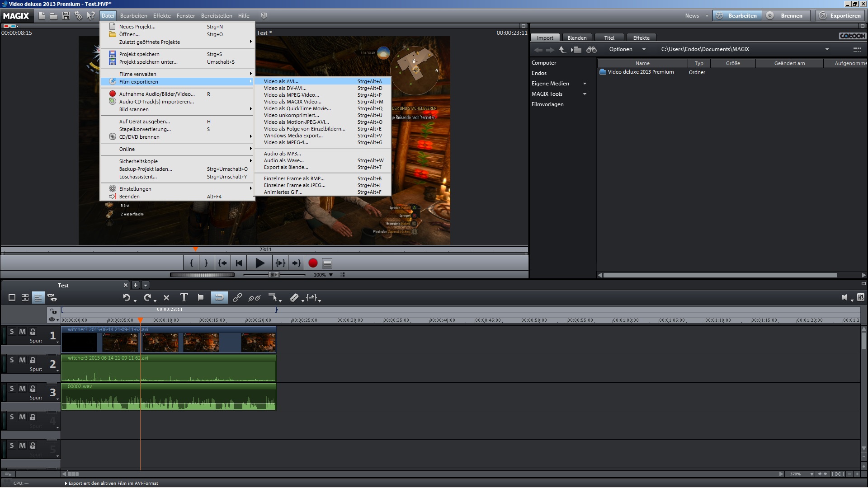868x488 pixels.
Task: Delete selected object with X icon
Action: click(x=166, y=298)
